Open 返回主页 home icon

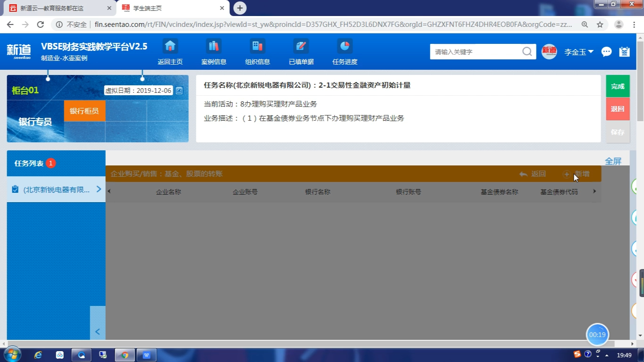tap(170, 46)
